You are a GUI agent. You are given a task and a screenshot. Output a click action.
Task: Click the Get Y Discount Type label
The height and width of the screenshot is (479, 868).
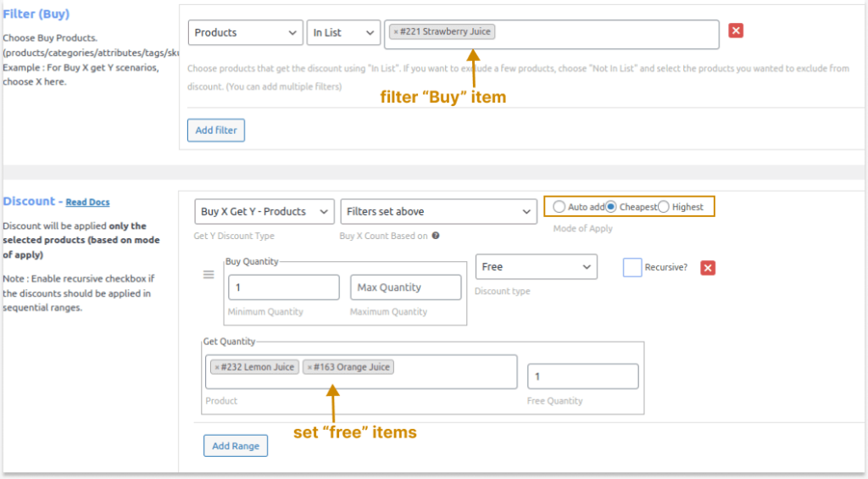234,236
